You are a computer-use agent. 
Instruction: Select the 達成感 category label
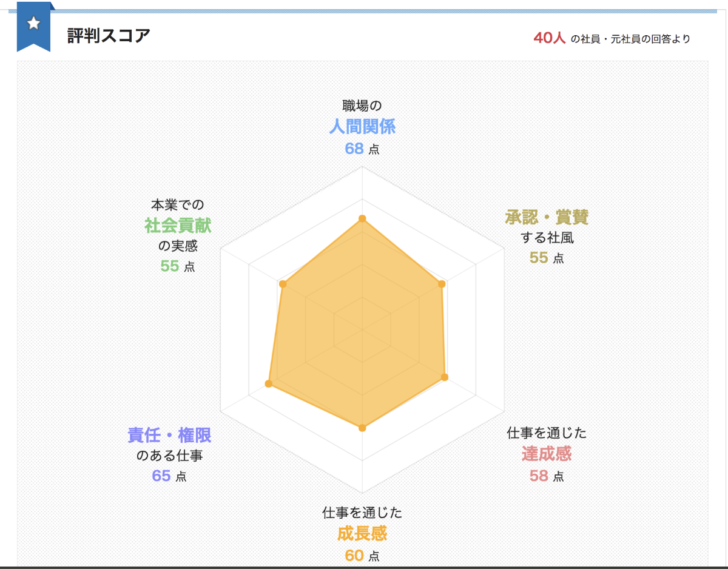click(547, 453)
